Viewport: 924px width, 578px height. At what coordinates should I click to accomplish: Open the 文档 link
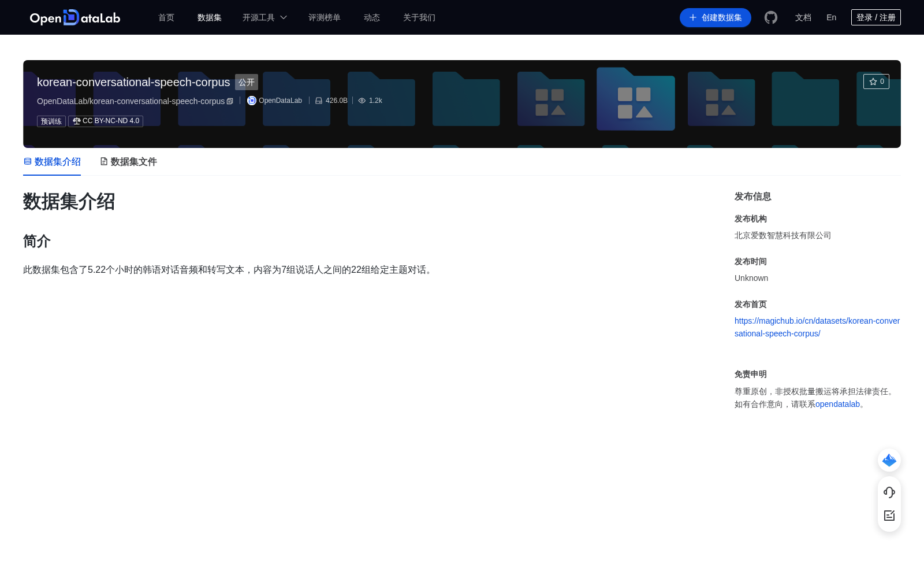[x=803, y=17]
